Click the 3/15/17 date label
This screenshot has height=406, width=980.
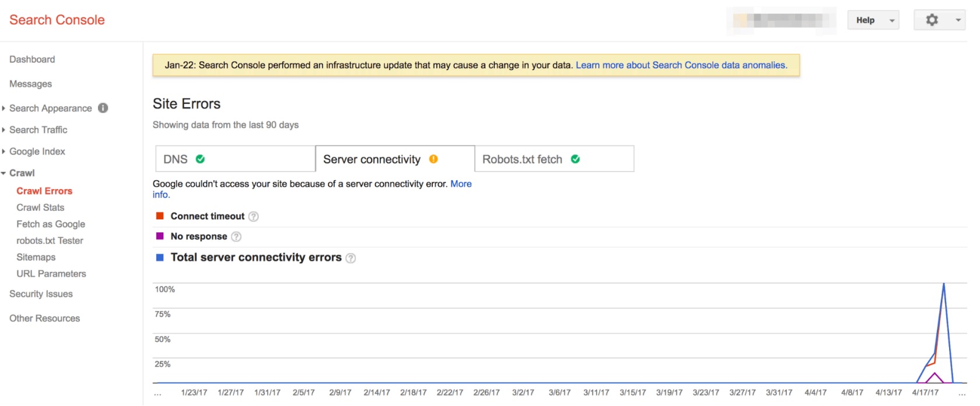pyautogui.click(x=633, y=393)
